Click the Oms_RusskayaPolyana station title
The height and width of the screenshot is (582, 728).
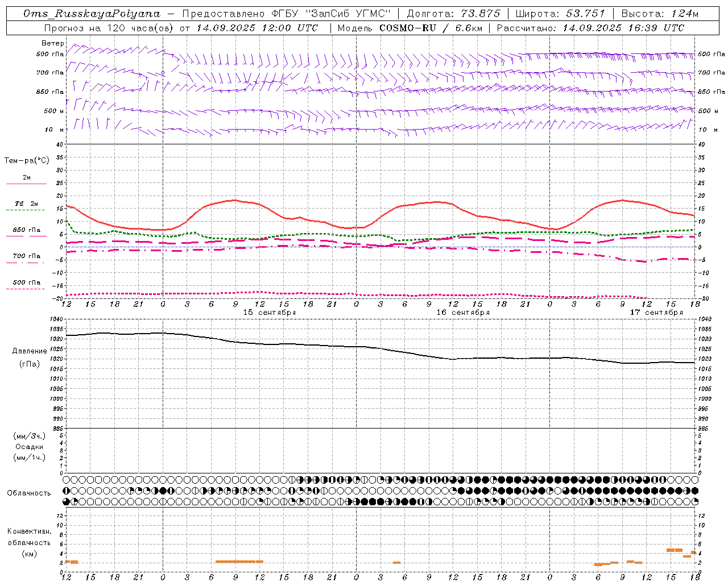[x=92, y=14]
